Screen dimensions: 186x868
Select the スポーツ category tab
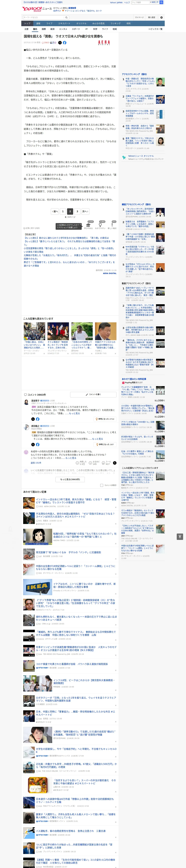pos(76,29)
